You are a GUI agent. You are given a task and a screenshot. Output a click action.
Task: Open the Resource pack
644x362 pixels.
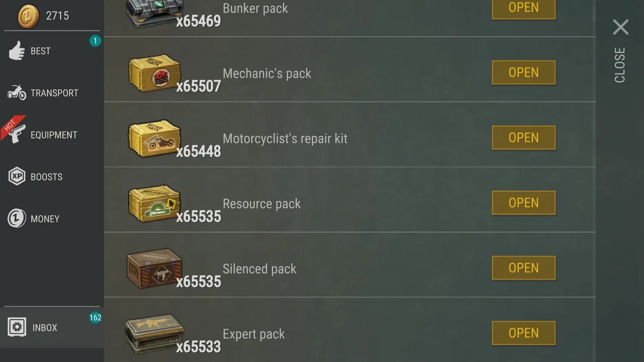[x=523, y=203]
